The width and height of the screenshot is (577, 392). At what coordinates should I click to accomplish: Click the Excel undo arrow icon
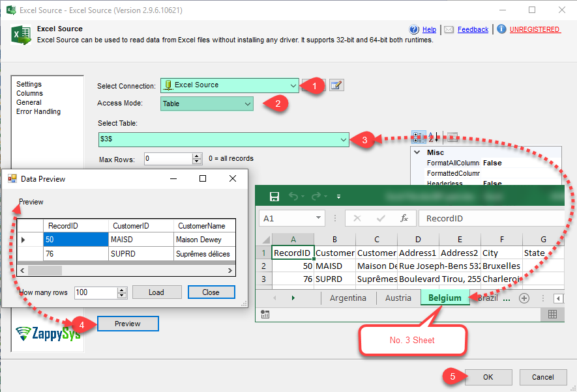coord(294,196)
